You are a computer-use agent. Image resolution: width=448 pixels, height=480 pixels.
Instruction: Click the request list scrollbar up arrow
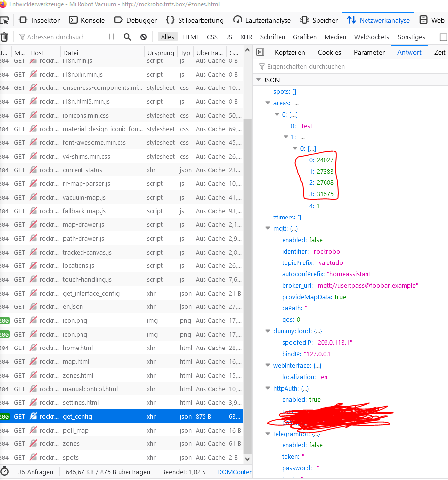(x=247, y=50)
